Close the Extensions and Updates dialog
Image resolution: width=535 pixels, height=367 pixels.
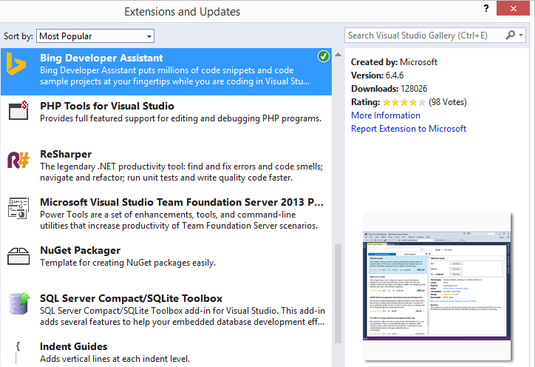click(513, 9)
